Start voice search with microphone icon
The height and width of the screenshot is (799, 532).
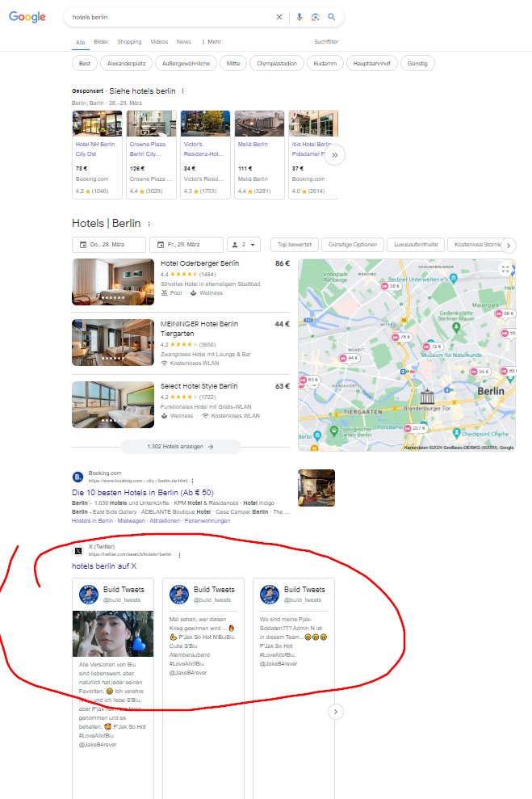[x=300, y=17]
